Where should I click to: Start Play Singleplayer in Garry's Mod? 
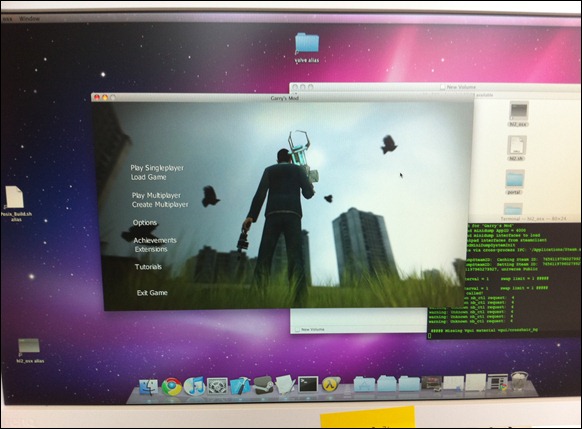157,168
